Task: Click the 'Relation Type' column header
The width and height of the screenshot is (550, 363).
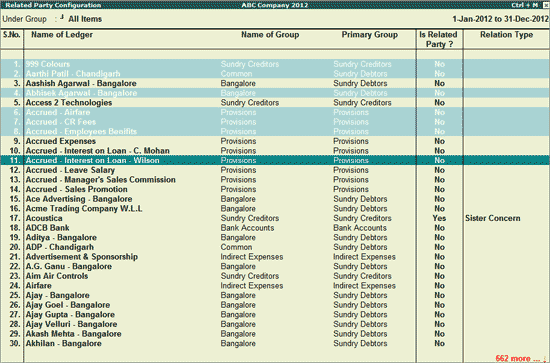Action: pos(507,35)
